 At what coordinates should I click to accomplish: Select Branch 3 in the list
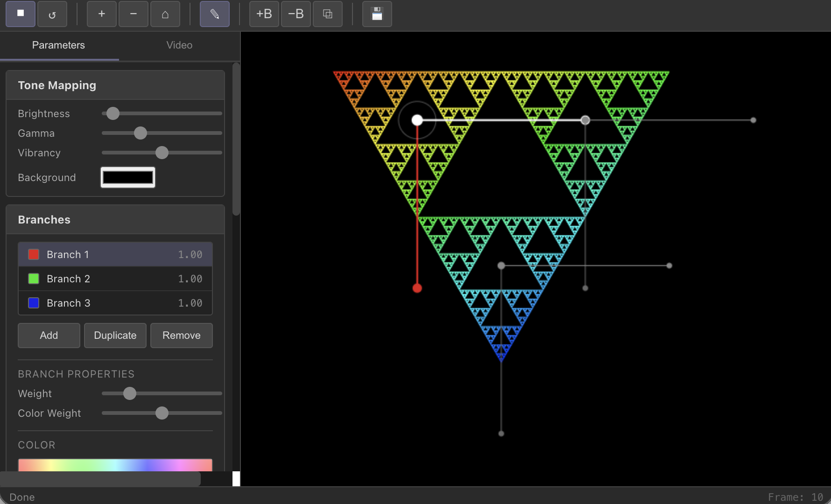click(115, 303)
